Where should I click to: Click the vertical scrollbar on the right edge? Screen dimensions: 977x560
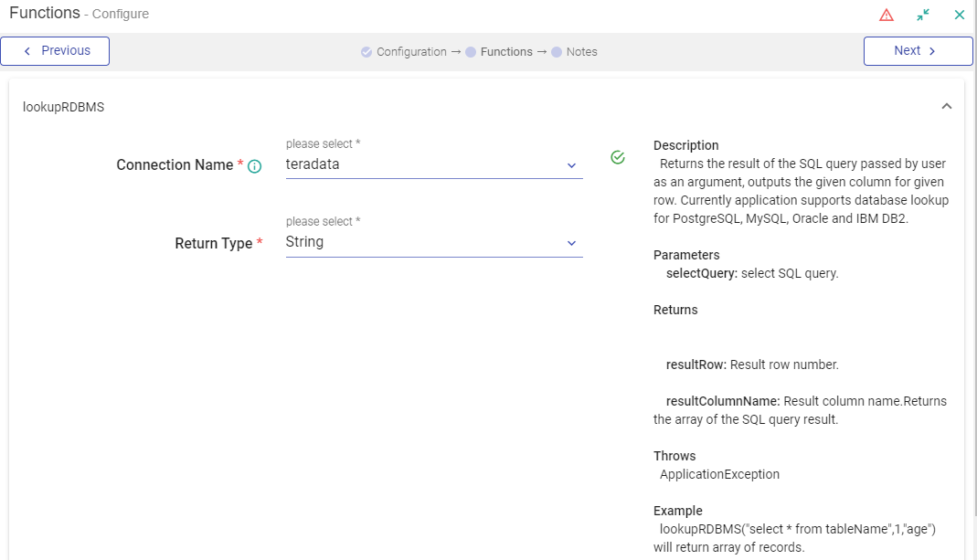[975, 259]
